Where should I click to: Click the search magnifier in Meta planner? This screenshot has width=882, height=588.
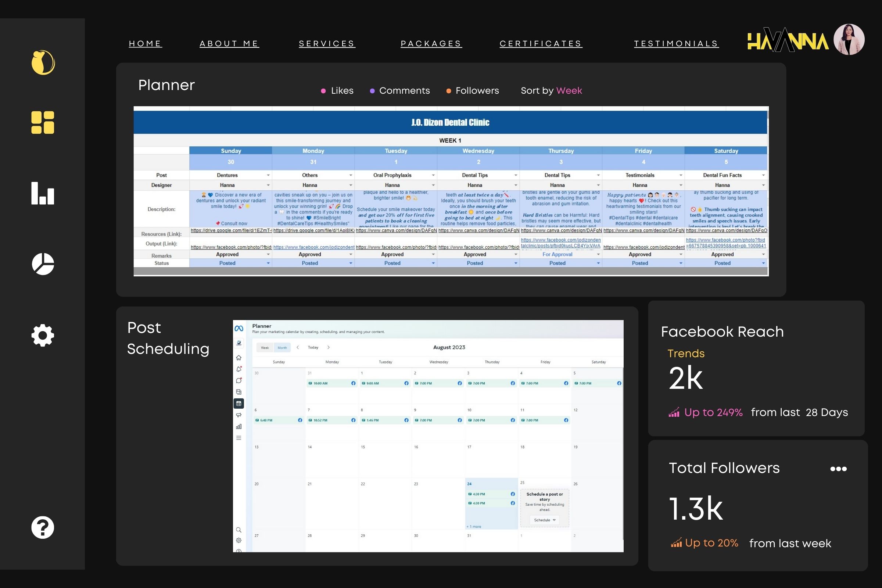(239, 530)
